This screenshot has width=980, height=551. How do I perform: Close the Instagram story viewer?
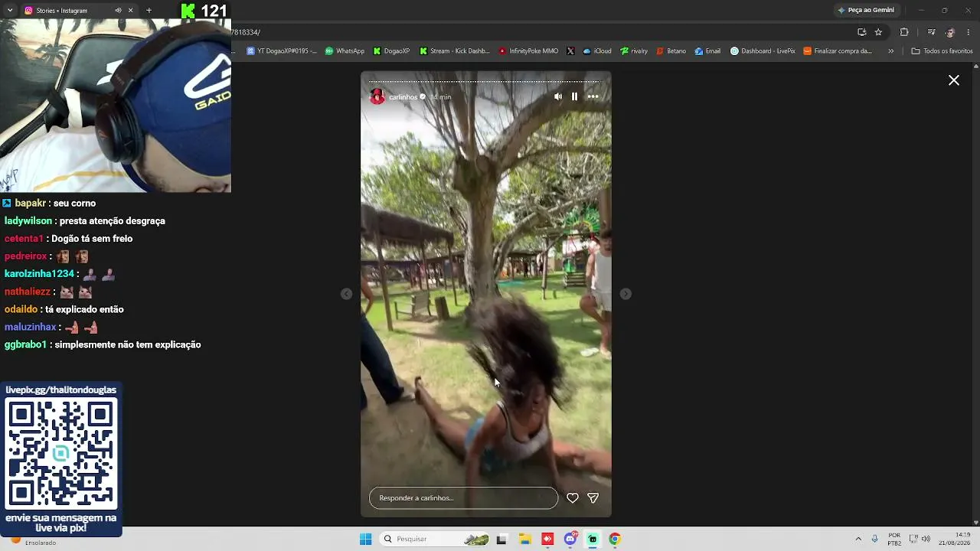pyautogui.click(x=954, y=80)
